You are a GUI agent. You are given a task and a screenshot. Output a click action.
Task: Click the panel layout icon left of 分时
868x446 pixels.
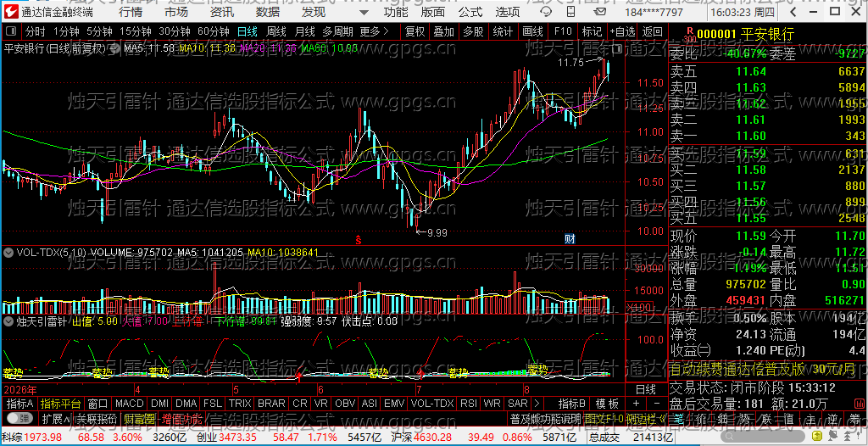12,32
